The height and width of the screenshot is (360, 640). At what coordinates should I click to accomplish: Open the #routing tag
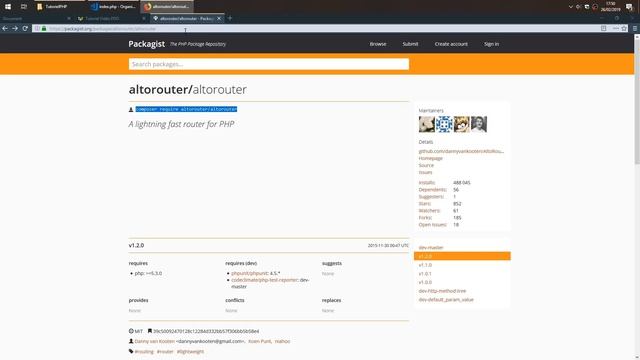click(144, 351)
